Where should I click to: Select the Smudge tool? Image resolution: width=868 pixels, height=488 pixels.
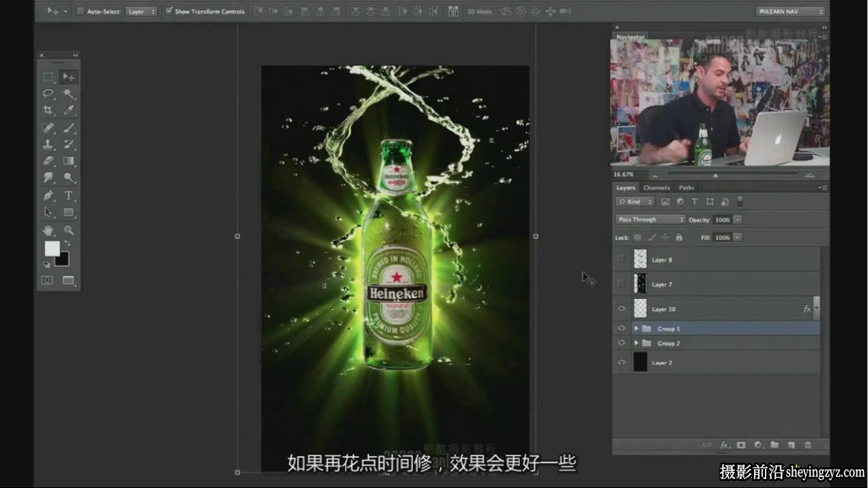(x=48, y=178)
